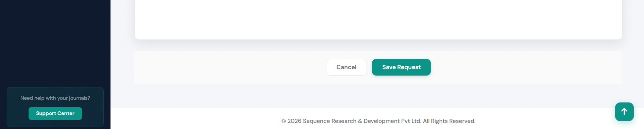Screen dimensions: 644x129
Task: Focus the large text area field
Action: point(378,13)
